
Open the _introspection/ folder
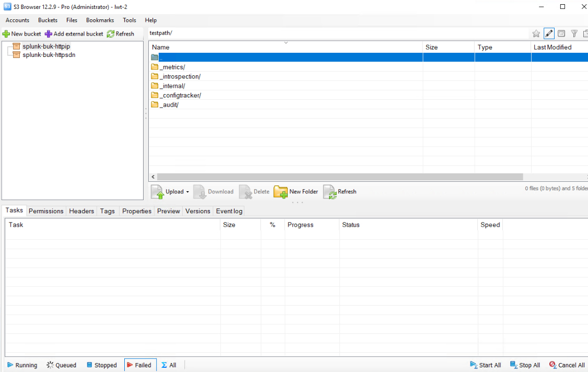[x=180, y=77]
